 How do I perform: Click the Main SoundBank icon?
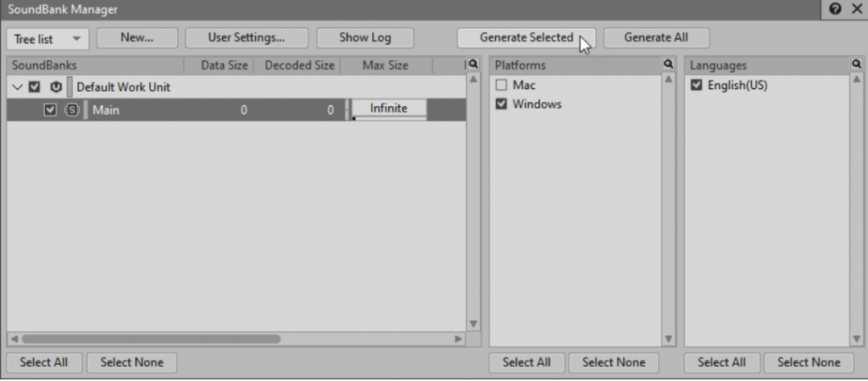(x=72, y=109)
